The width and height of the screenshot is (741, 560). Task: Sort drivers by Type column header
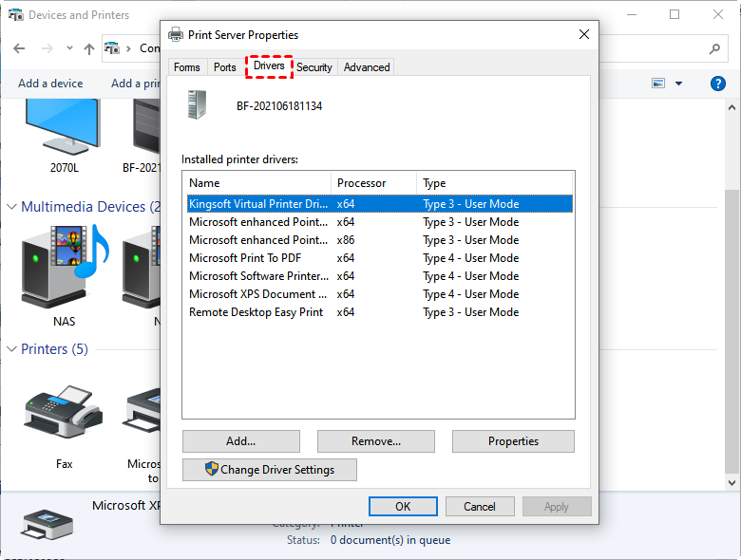point(494,183)
